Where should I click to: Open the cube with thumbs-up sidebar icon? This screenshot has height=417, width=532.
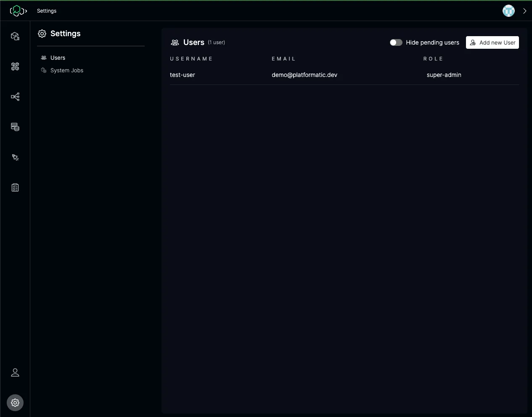coord(15,36)
